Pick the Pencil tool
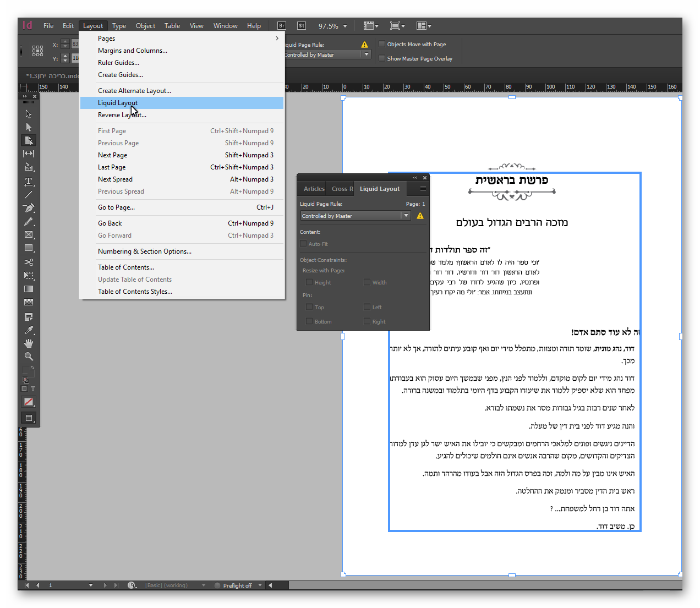The height and width of the screenshot is (608, 700). click(x=29, y=221)
